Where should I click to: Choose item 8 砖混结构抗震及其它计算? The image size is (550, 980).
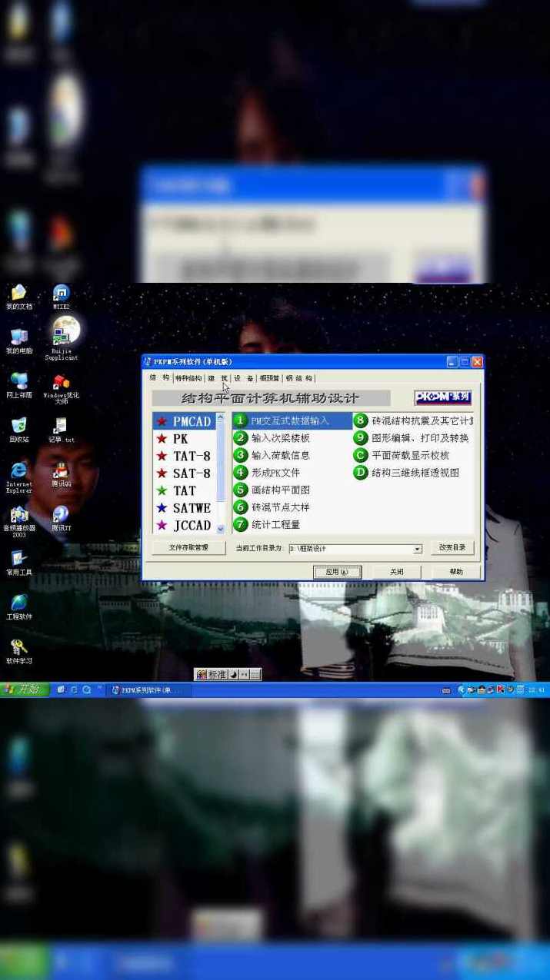(414, 420)
